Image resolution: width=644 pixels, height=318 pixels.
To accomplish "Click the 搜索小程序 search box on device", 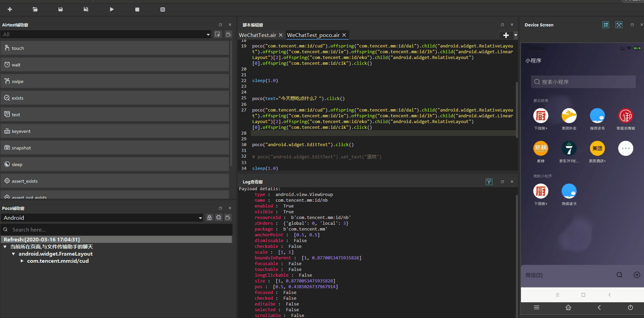I will click(583, 82).
